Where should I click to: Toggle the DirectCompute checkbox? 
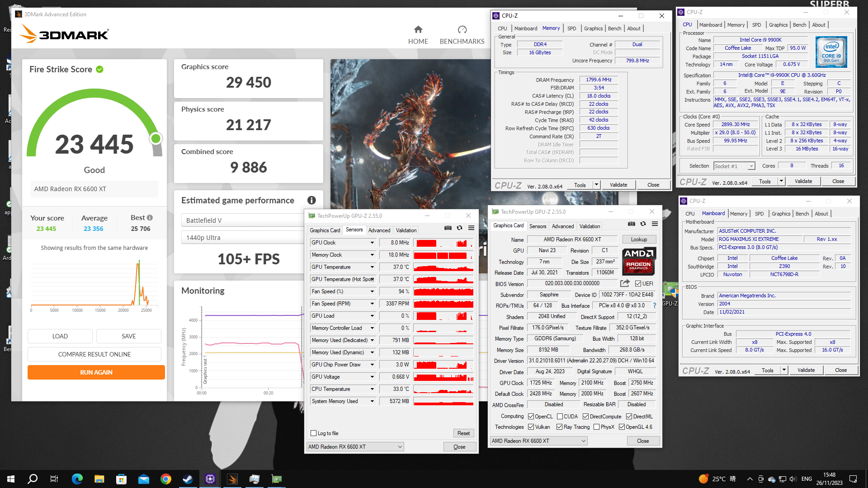pos(585,417)
